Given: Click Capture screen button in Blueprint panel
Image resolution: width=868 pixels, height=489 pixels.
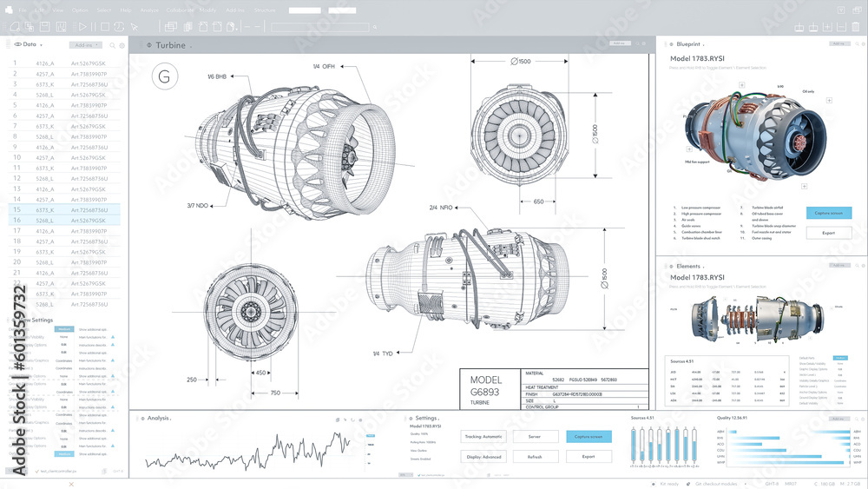Looking at the screenshot, I should click(x=829, y=213).
